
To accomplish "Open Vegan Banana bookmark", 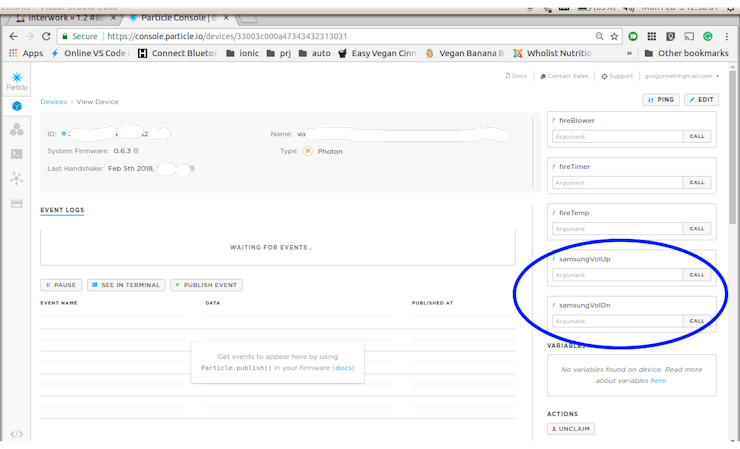I will (464, 53).
